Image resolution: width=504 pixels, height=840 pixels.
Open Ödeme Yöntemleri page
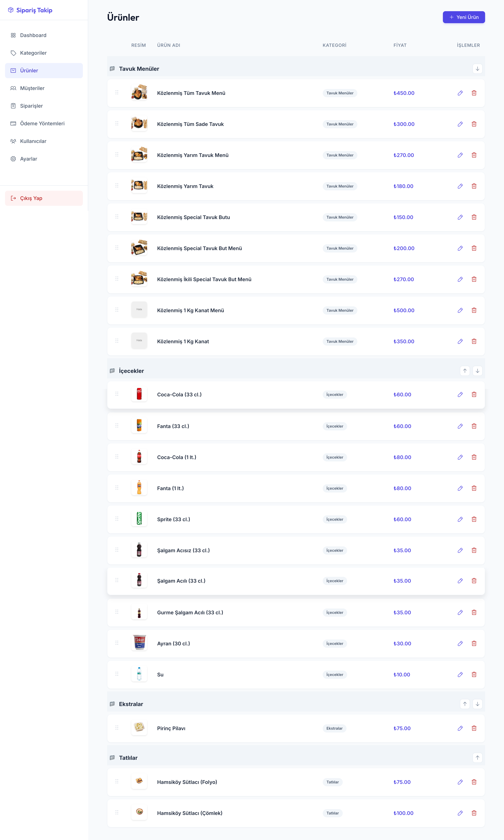[x=44, y=124]
